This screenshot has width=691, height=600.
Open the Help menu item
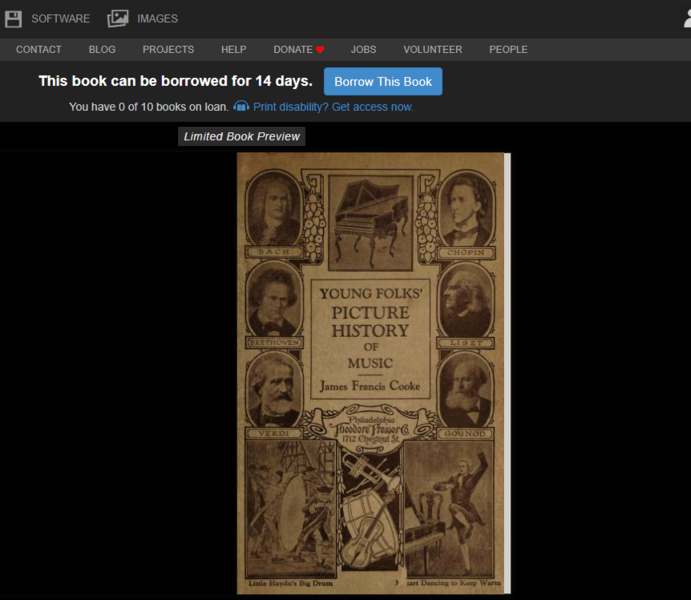pyautogui.click(x=234, y=49)
